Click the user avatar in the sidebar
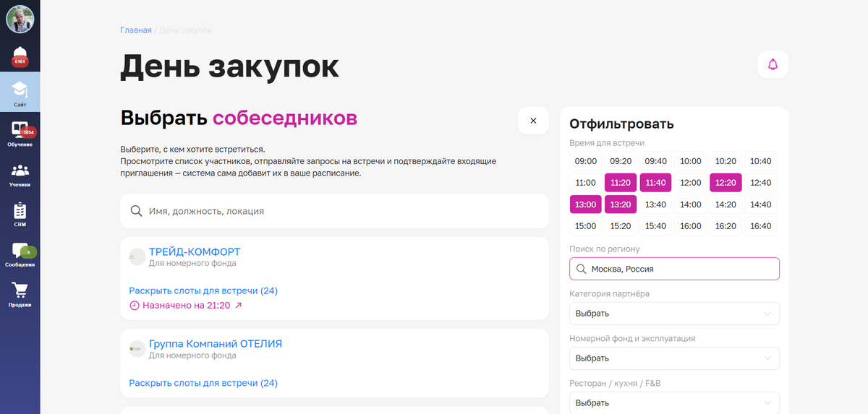Image resolution: width=868 pixels, height=414 pixels. tap(20, 19)
